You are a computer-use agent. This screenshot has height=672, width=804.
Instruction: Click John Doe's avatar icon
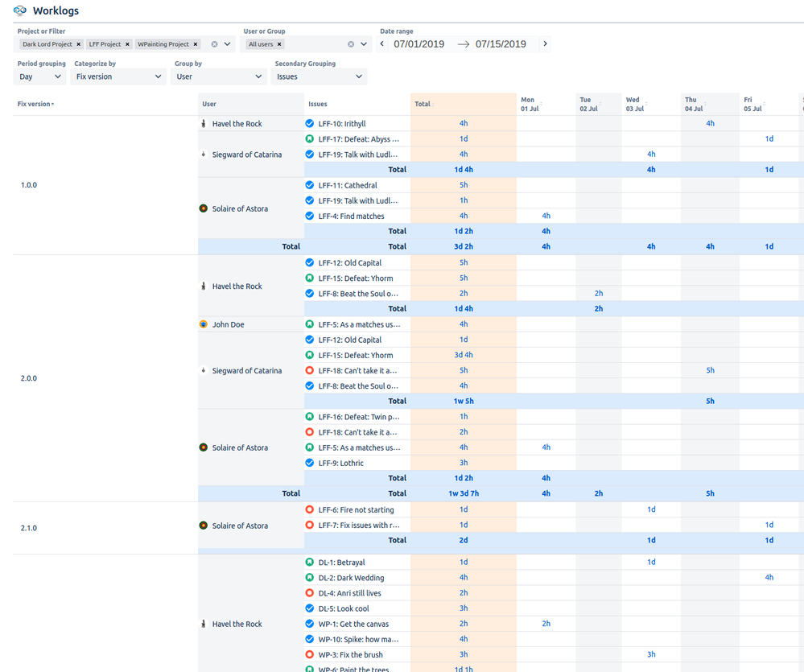pyautogui.click(x=203, y=324)
